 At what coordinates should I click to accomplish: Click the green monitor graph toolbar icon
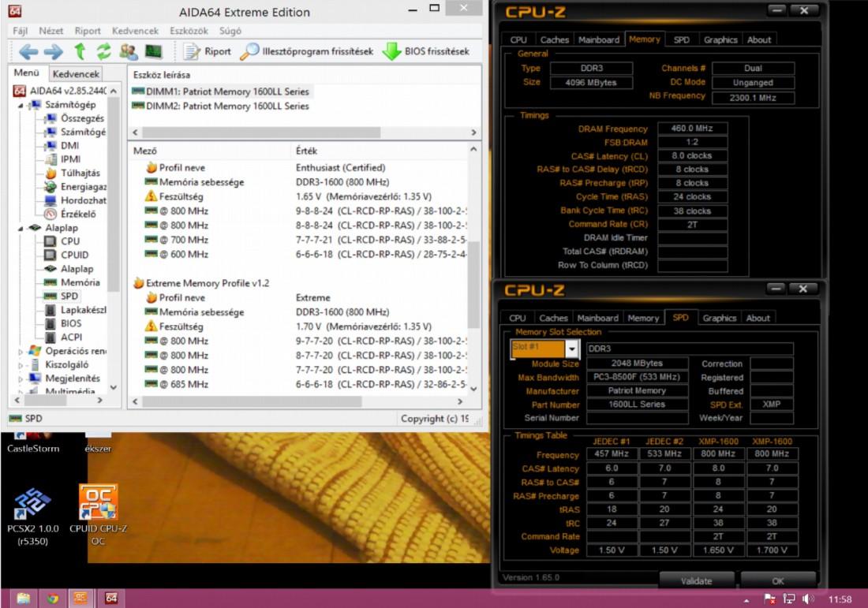click(153, 51)
